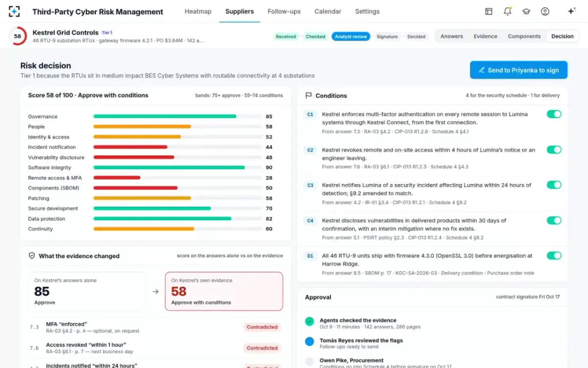
Task: Click the Tier 1 badge
Action: (107, 33)
